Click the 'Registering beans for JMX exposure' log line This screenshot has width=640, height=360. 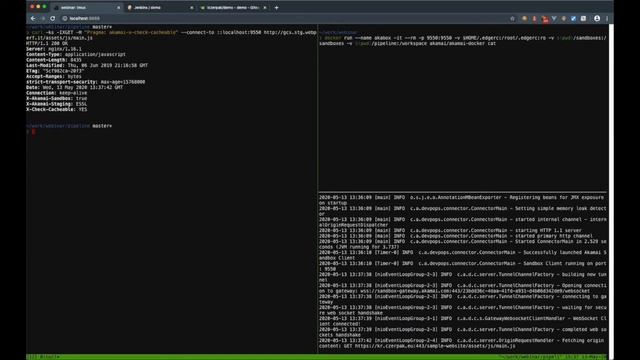coord(463,200)
